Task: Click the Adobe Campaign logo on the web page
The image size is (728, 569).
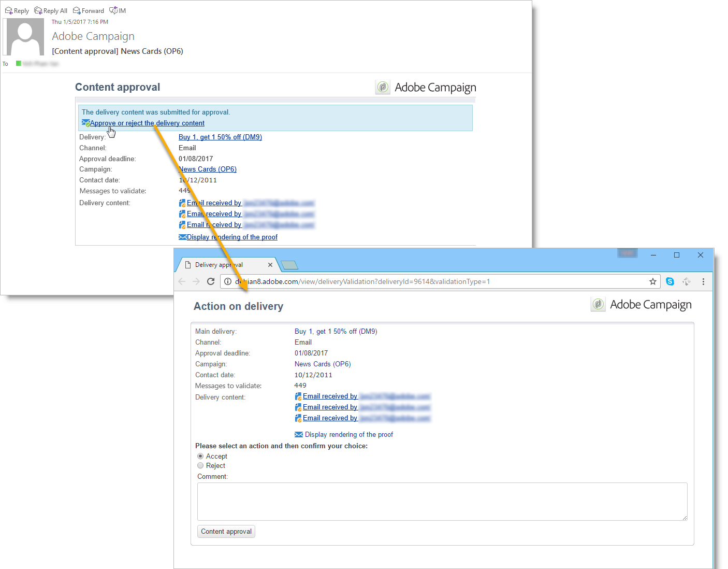Action: [x=641, y=304]
